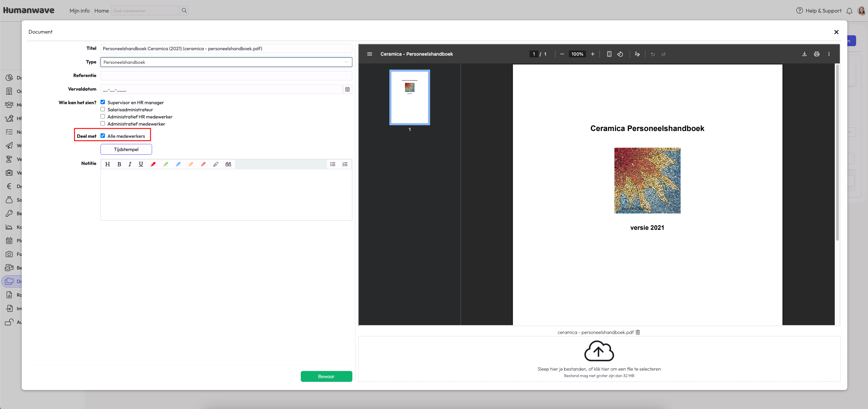Click the PDF page number box
Viewport: 868px width, 409px height.
coord(534,54)
